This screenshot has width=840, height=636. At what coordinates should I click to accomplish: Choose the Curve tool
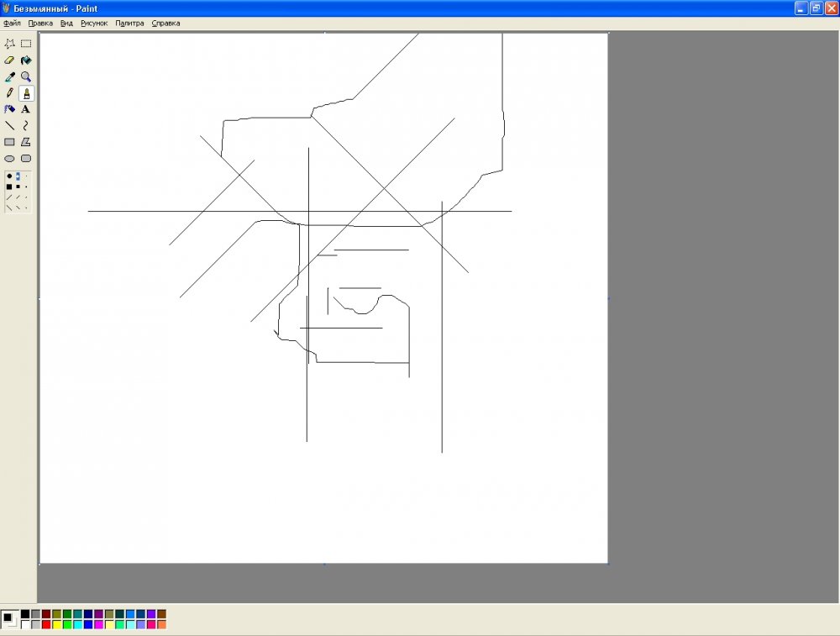pyautogui.click(x=26, y=125)
